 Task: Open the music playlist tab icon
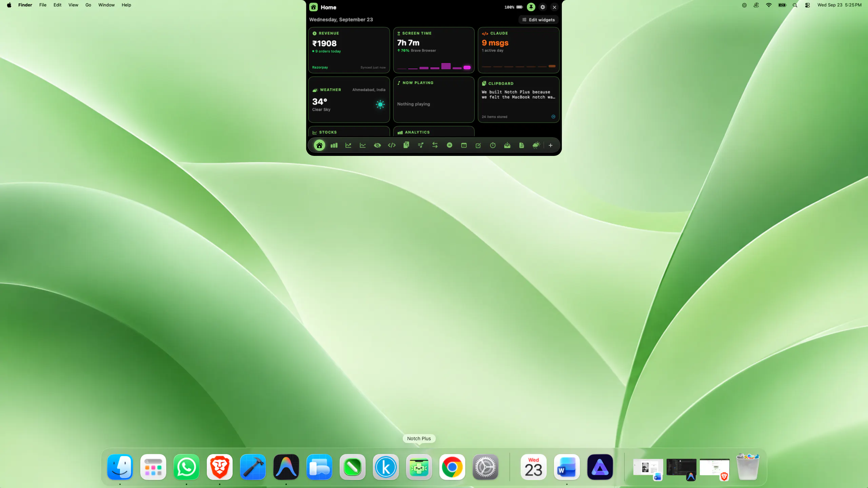tap(420, 145)
